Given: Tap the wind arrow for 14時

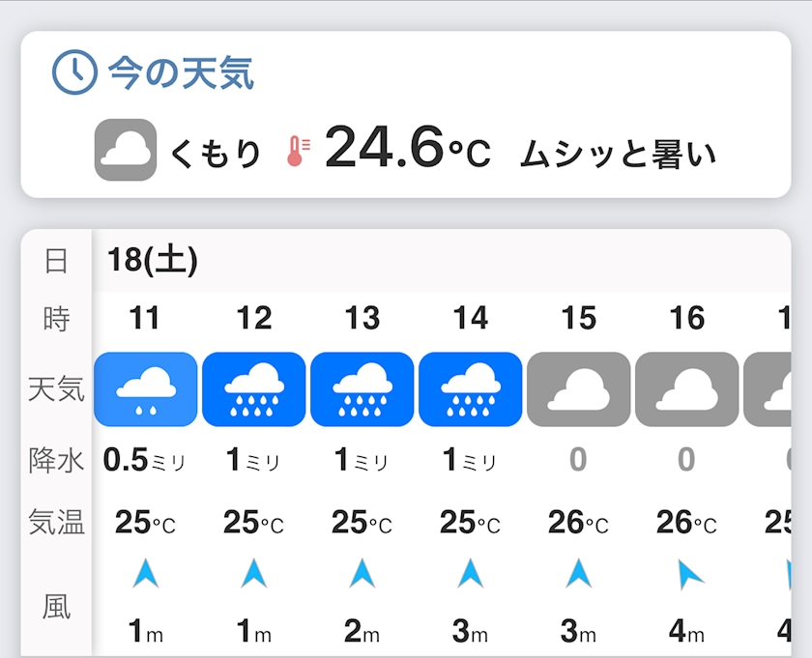Looking at the screenshot, I should point(470,574).
